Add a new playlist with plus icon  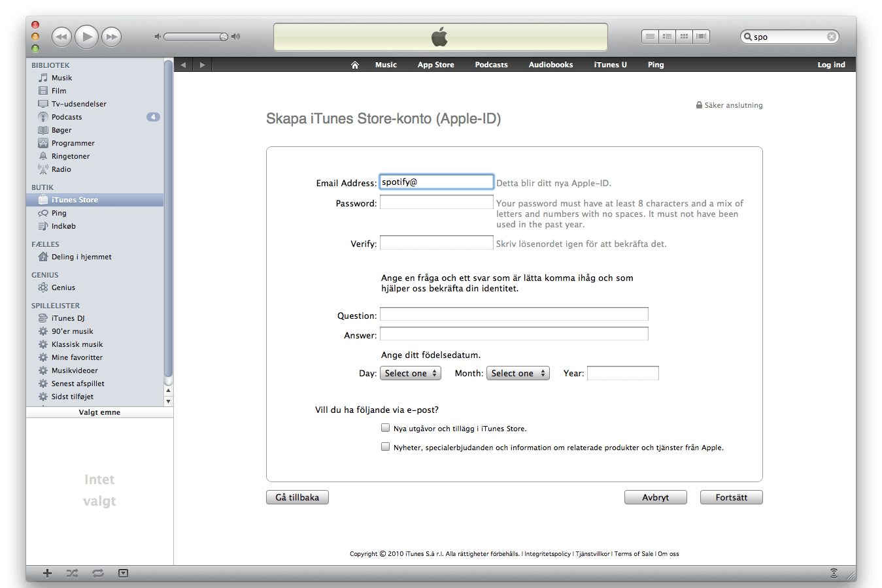click(x=47, y=573)
